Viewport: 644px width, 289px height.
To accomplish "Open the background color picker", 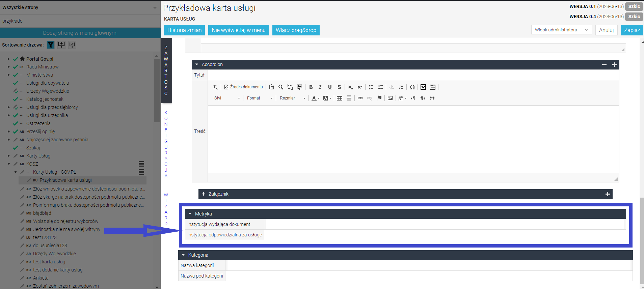I will (x=327, y=98).
